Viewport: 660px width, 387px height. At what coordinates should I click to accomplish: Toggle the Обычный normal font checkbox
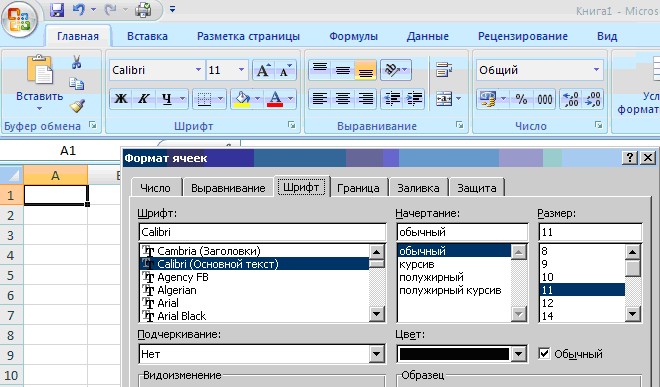544,353
